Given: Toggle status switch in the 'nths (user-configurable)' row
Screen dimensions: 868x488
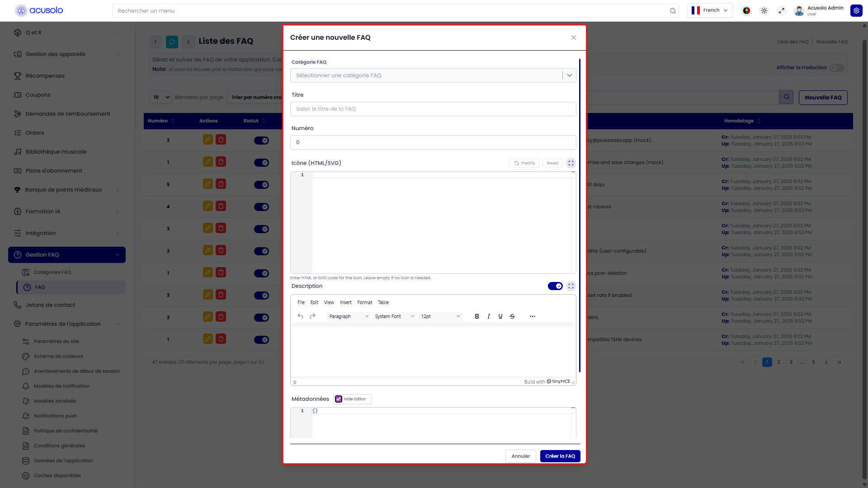Looking at the screenshot, I should click(x=261, y=251).
